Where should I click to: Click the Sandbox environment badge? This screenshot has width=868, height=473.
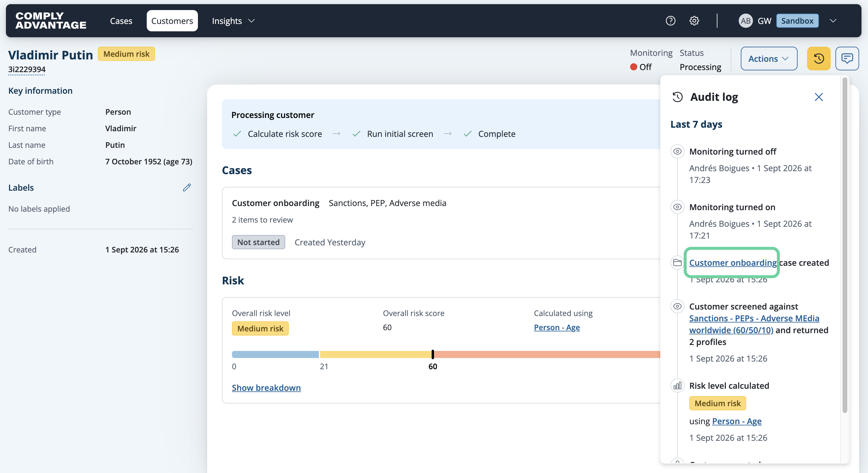coord(797,21)
